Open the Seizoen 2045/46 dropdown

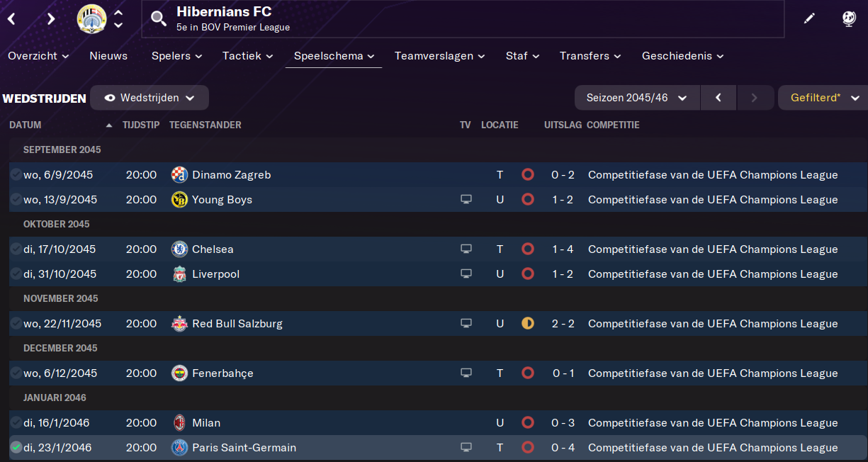[636, 98]
